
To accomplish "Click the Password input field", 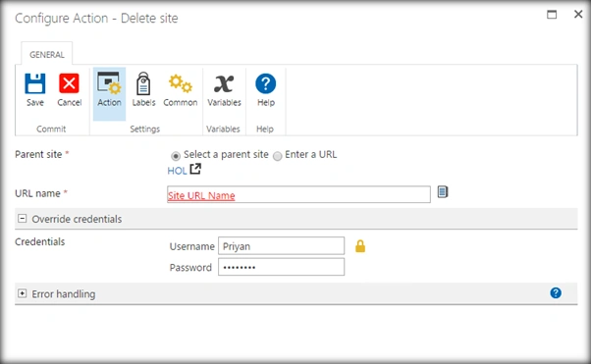I will tap(281, 267).
